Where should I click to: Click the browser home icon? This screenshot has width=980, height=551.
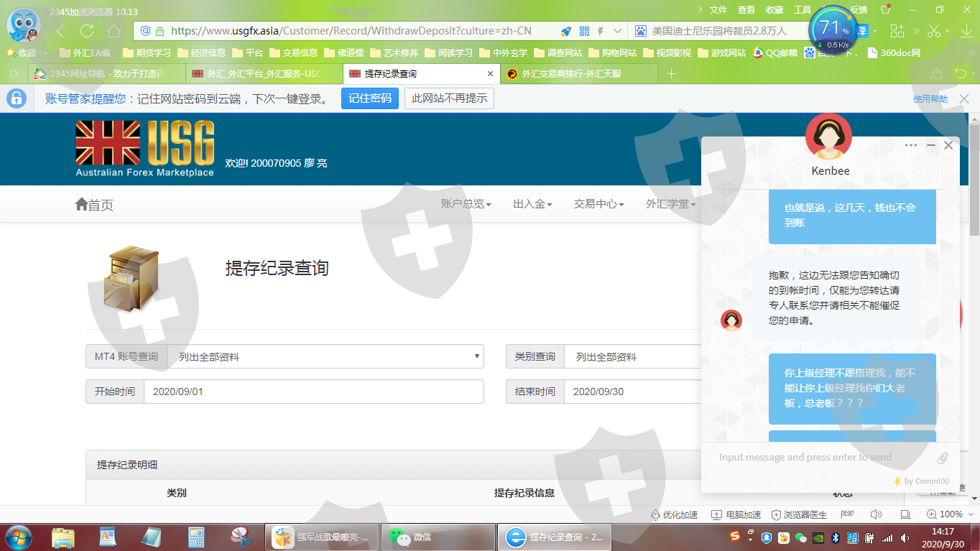coord(114,31)
